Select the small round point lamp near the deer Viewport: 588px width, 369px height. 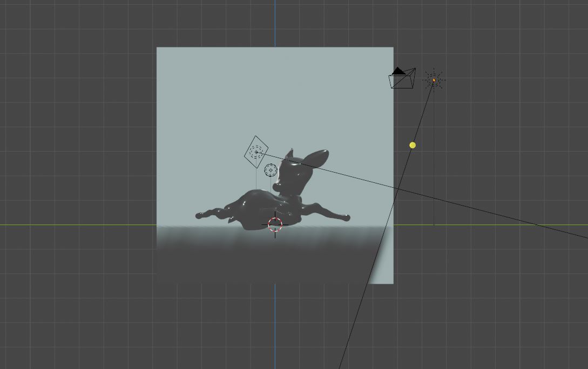pos(271,170)
